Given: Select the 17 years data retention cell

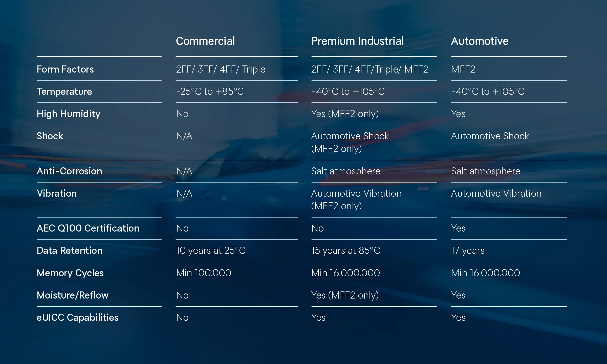Looking at the screenshot, I should [468, 251].
